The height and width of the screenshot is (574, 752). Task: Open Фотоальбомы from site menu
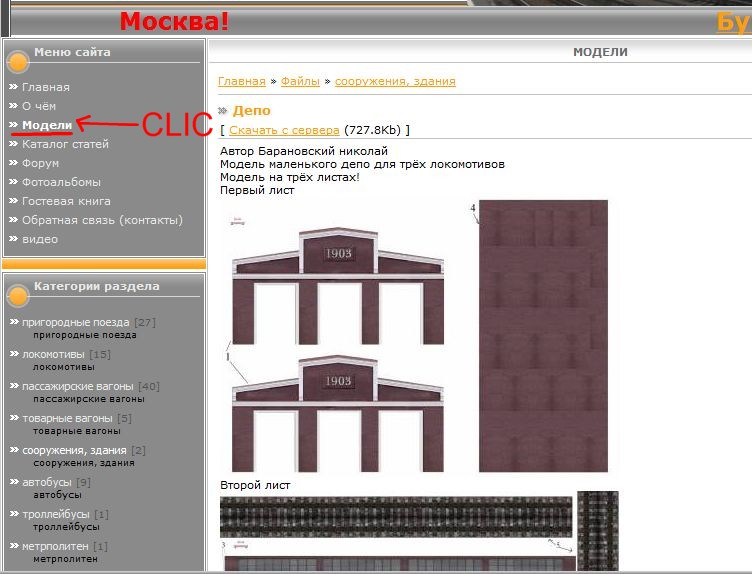click(61, 182)
